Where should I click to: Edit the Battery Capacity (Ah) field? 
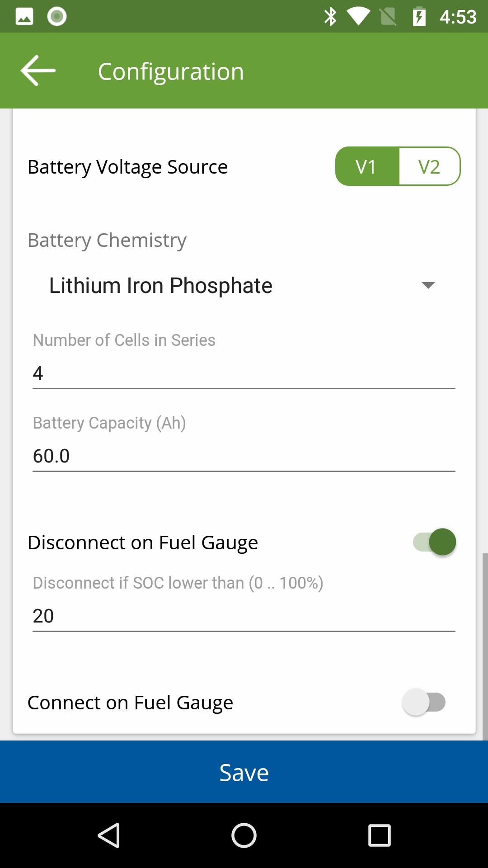coord(244,456)
